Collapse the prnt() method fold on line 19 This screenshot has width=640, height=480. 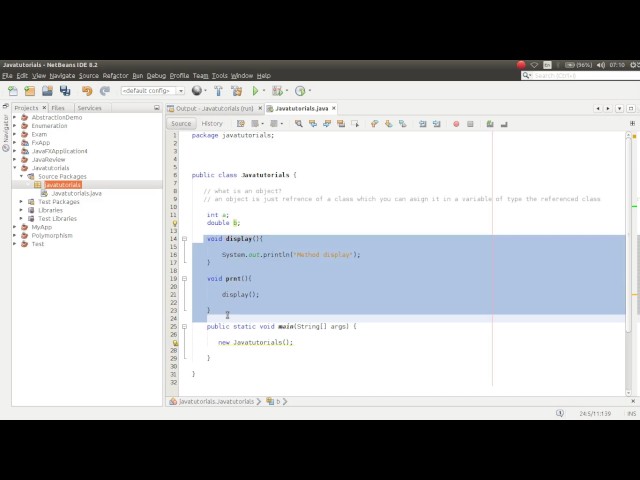pyautogui.click(x=184, y=279)
